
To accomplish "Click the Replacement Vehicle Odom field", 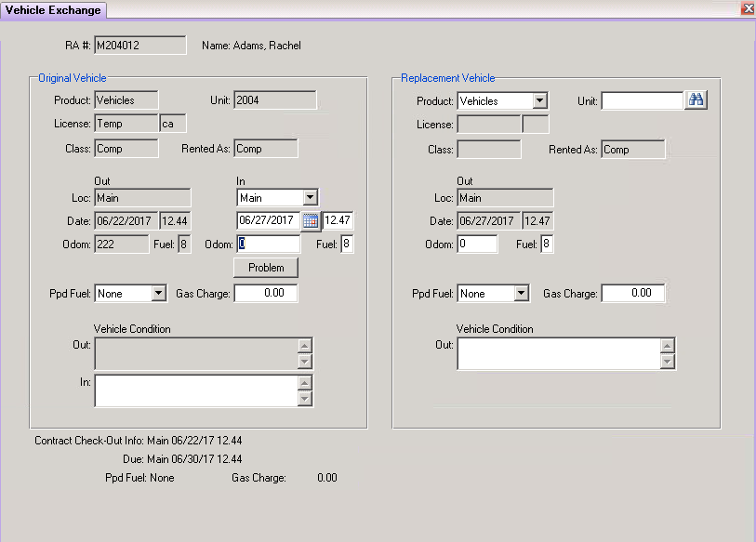I will click(x=477, y=244).
